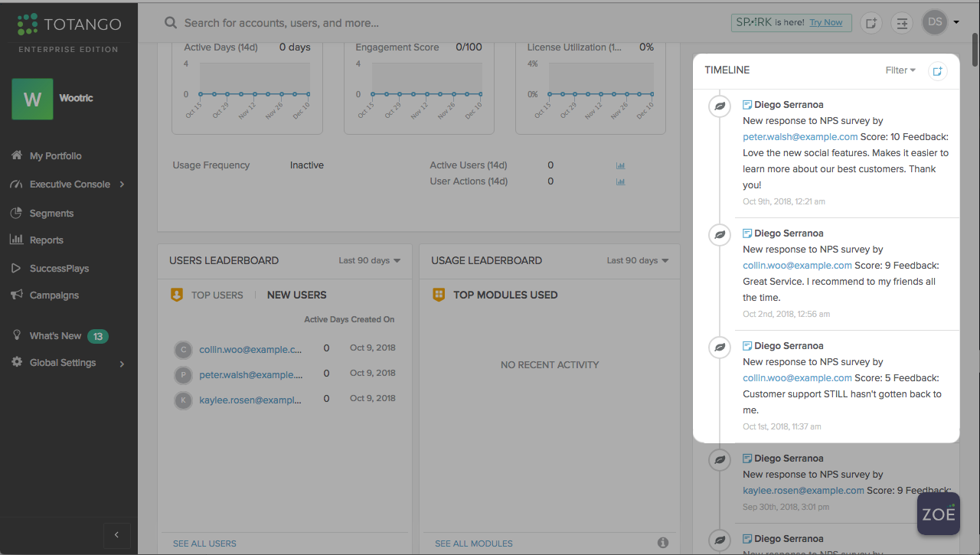Open SuccessPlays in sidebar
980x555 pixels.
pos(59,269)
